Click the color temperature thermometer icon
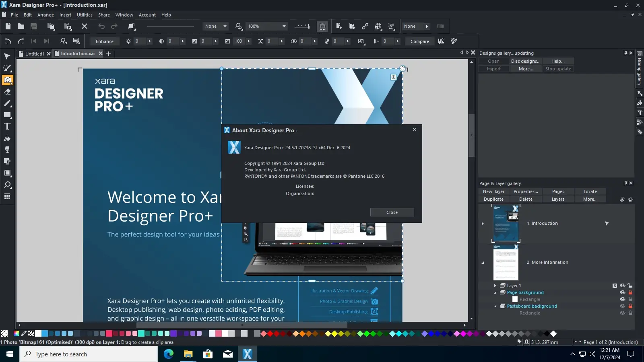This screenshot has width=644, height=362. 327,41
